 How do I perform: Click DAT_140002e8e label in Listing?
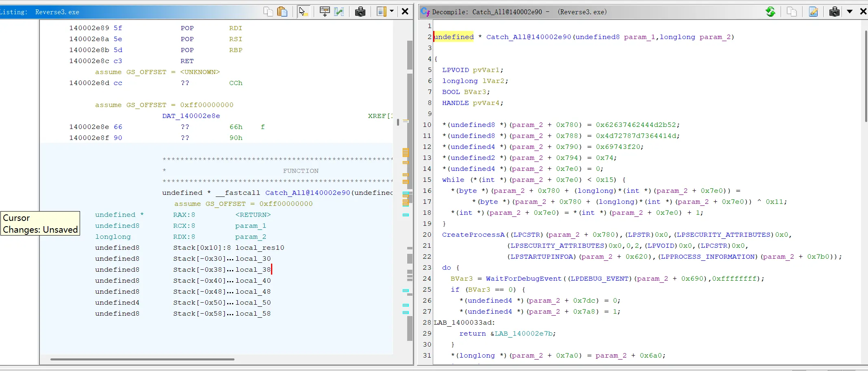point(191,116)
